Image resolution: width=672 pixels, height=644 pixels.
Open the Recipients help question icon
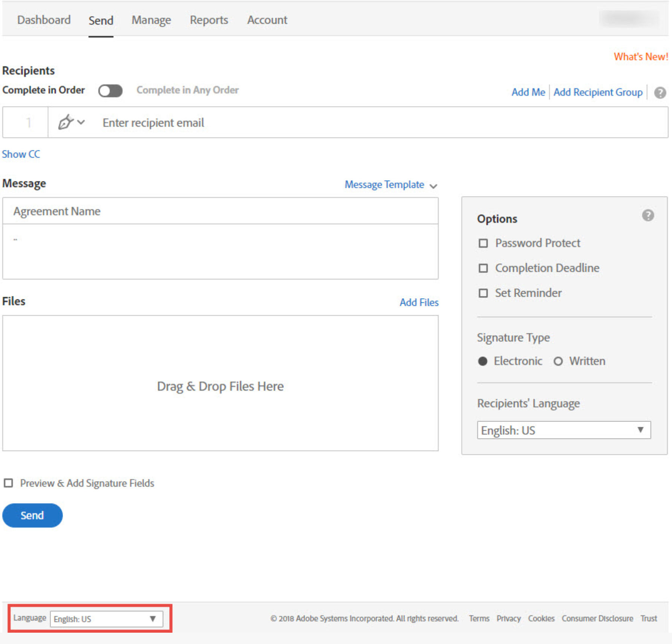coord(660,92)
